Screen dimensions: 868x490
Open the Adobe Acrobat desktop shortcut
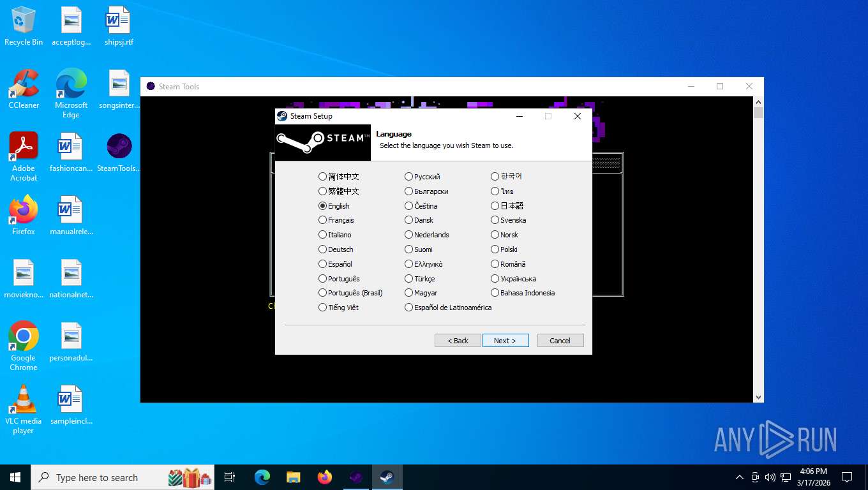coord(24,157)
